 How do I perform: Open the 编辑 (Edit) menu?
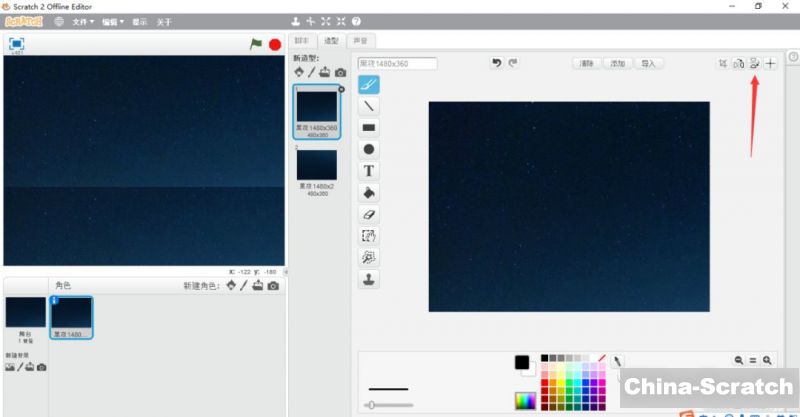coord(113,21)
